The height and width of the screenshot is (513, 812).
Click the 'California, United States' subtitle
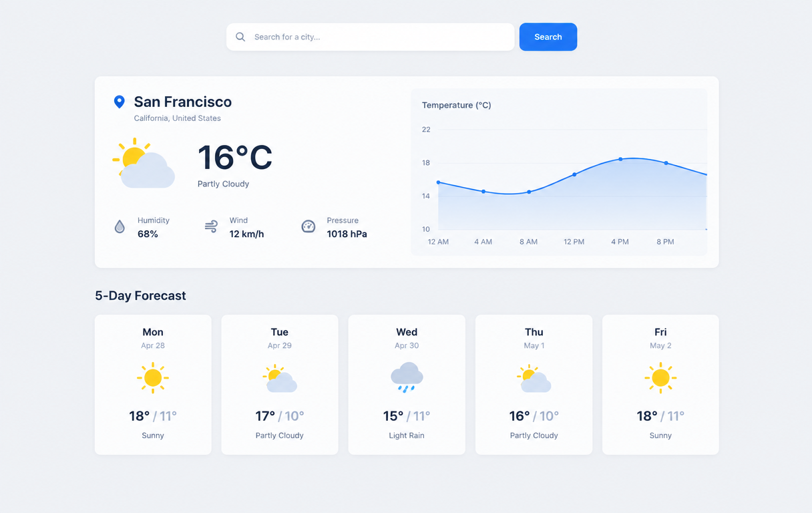[x=177, y=118]
